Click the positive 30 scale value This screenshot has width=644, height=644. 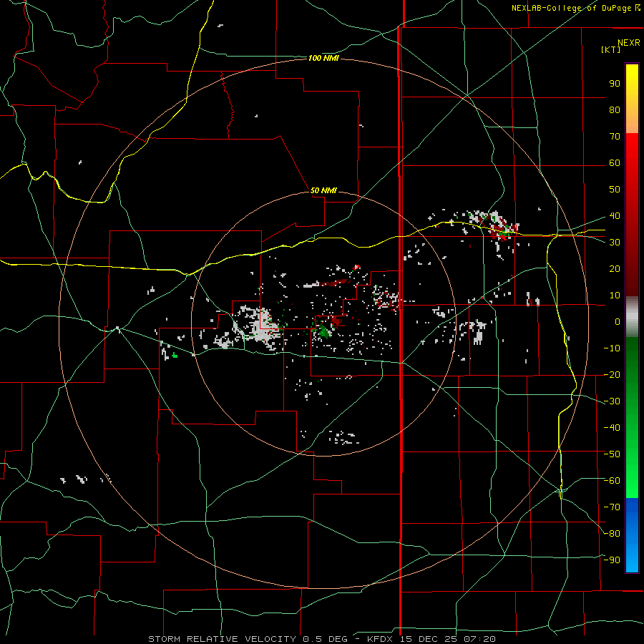coord(615,243)
